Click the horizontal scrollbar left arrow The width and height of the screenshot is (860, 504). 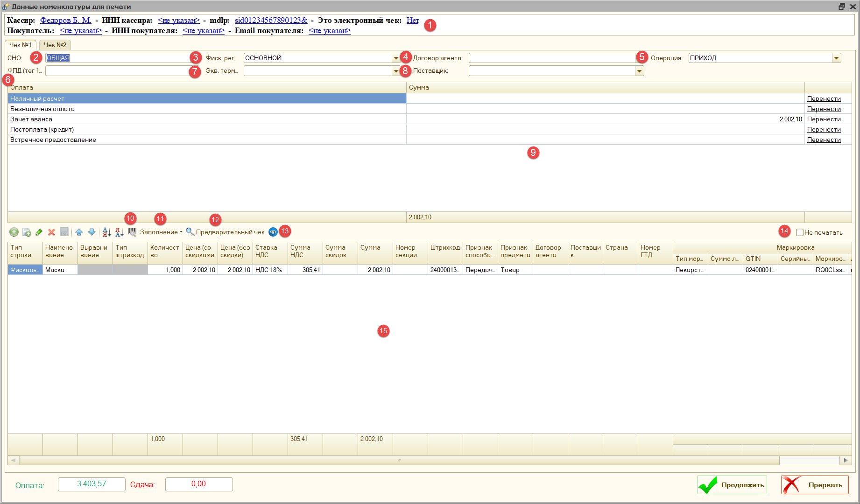click(x=14, y=460)
